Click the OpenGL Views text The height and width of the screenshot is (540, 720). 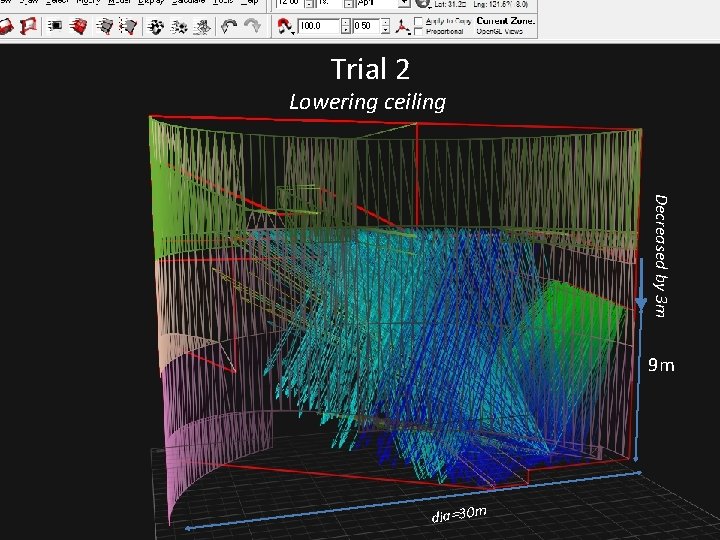(x=500, y=31)
